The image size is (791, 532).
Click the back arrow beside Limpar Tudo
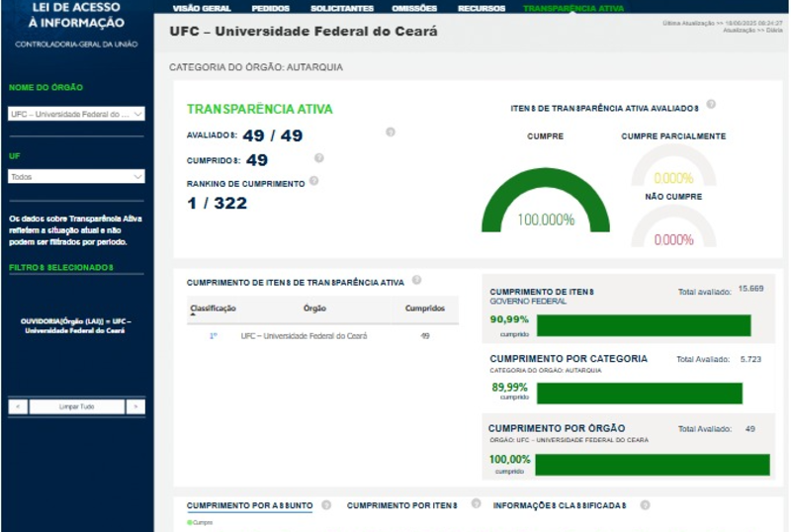[x=18, y=406]
